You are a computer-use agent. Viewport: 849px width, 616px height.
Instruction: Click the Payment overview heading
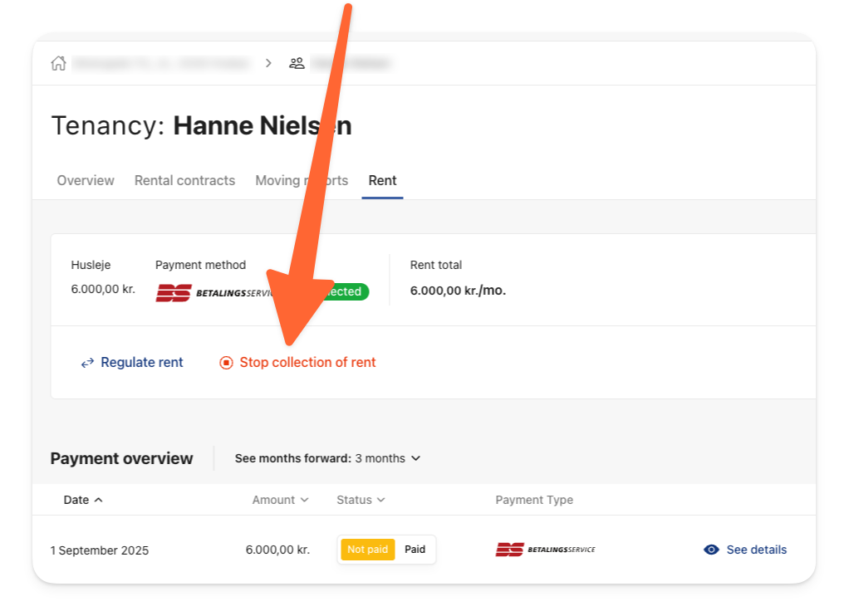122,458
